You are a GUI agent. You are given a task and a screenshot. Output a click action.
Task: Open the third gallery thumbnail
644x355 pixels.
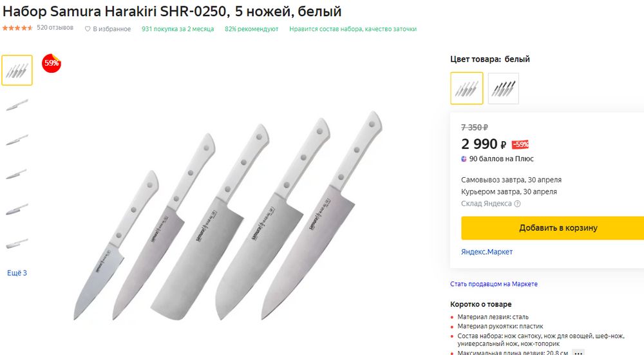(x=17, y=140)
